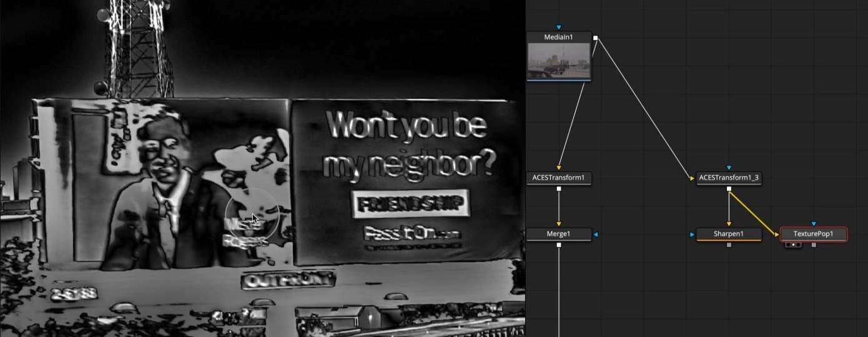Click TexturePop1's gray output square

click(x=814, y=244)
